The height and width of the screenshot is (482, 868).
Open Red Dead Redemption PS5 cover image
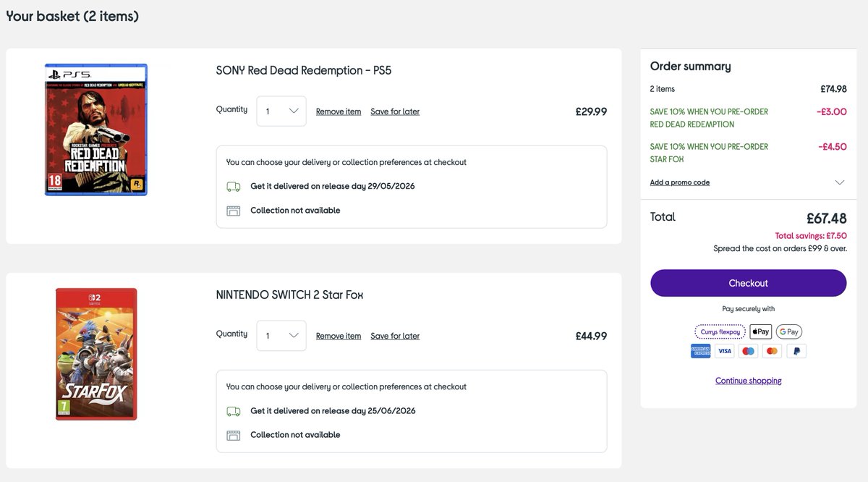[x=96, y=130]
